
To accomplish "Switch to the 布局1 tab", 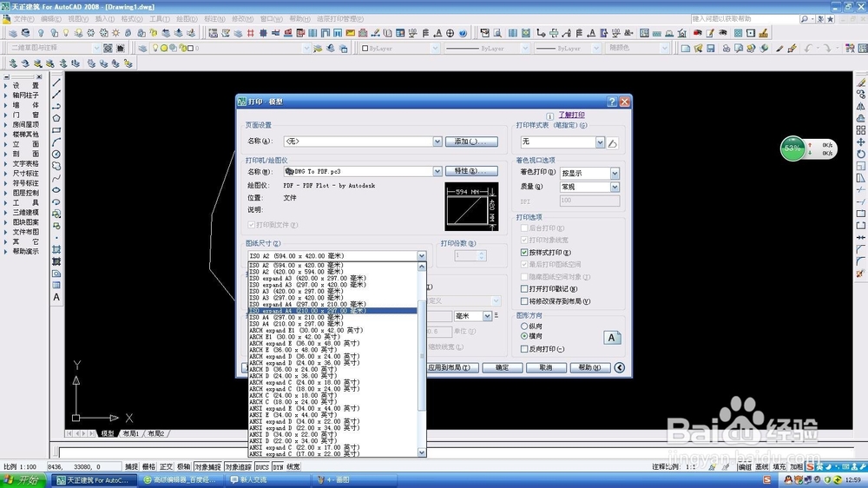I will point(131,433).
